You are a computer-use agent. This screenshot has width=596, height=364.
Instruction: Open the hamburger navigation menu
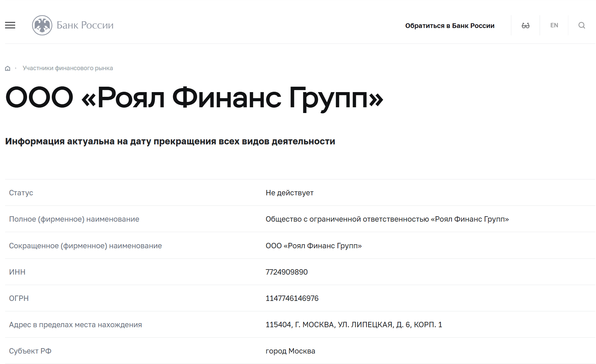pos(10,25)
